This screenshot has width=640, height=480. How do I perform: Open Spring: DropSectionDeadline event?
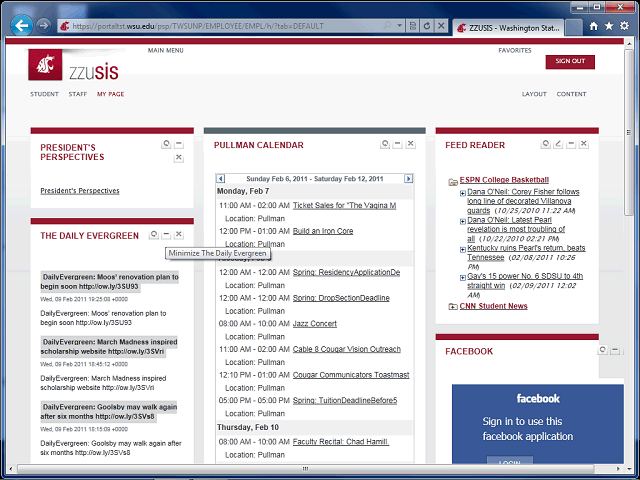pyautogui.click(x=341, y=298)
